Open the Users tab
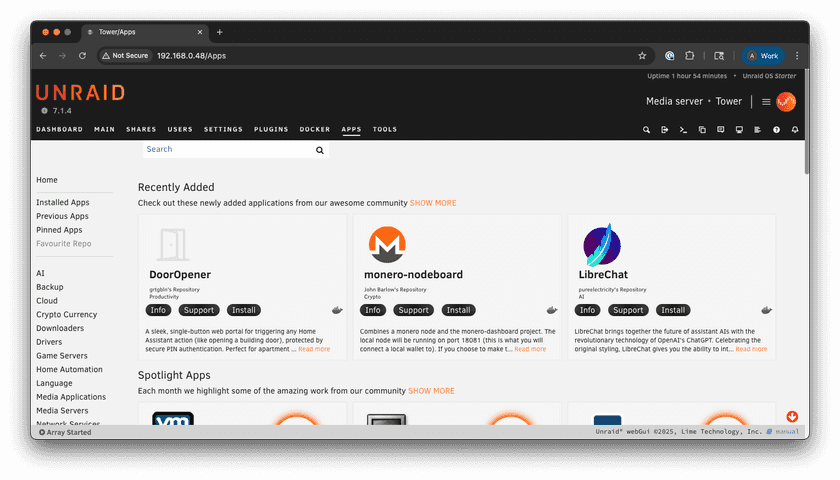This screenshot has width=840, height=480. (x=180, y=130)
